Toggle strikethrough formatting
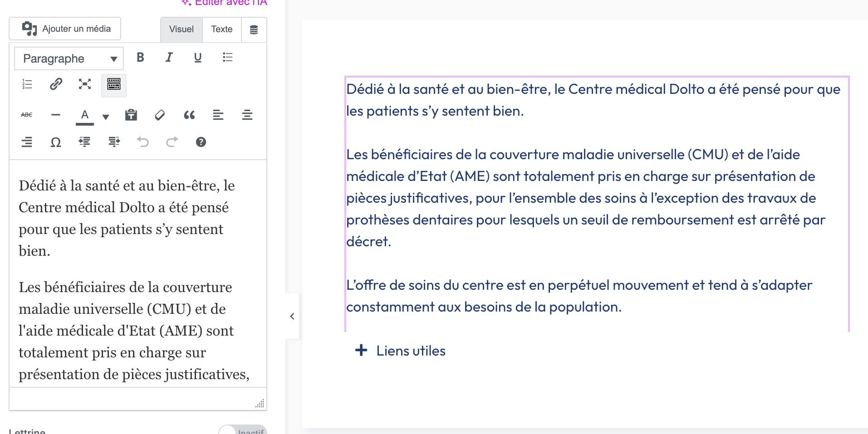 pyautogui.click(x=27, y=115)
